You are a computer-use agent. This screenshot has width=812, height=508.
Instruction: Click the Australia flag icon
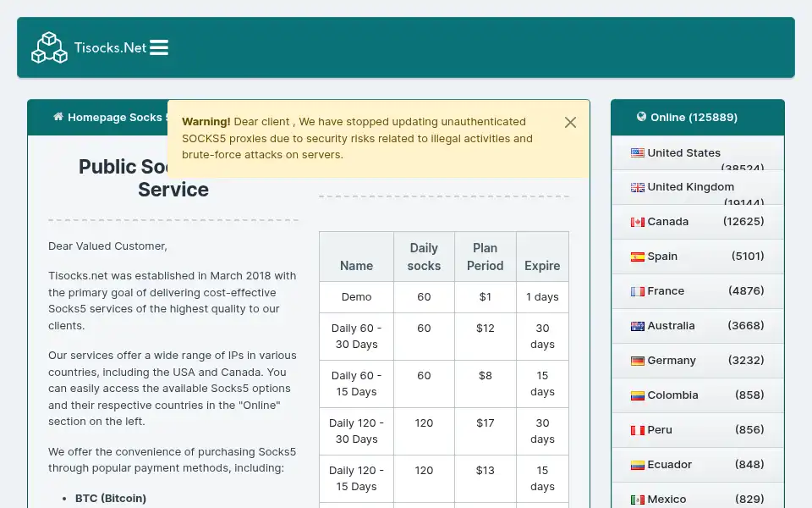(638, 326)
